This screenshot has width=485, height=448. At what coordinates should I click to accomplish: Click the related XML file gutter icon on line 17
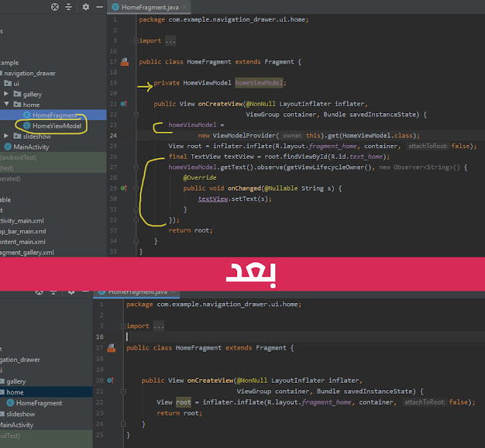click(124, 61)
